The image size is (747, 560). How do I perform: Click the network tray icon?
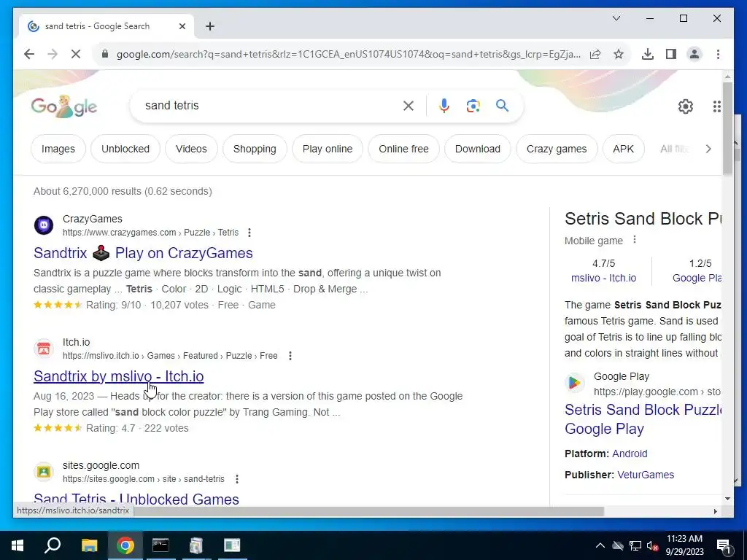coord(635,545)
